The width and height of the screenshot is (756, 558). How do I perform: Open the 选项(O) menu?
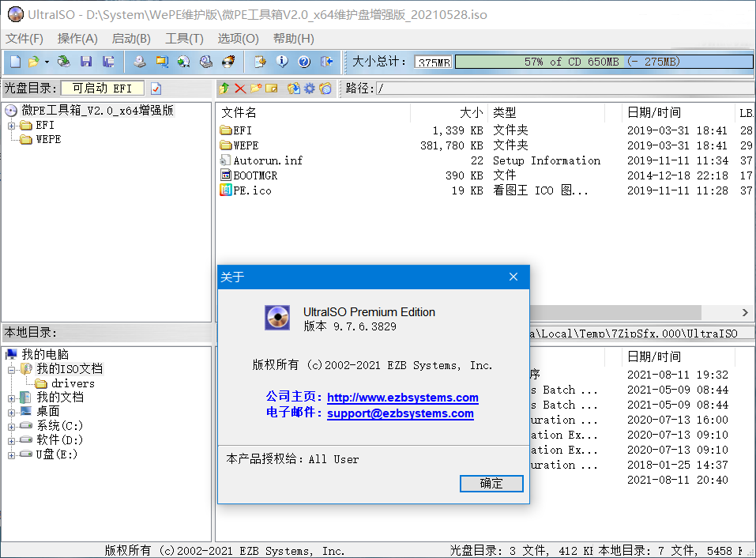pos(239,39)
